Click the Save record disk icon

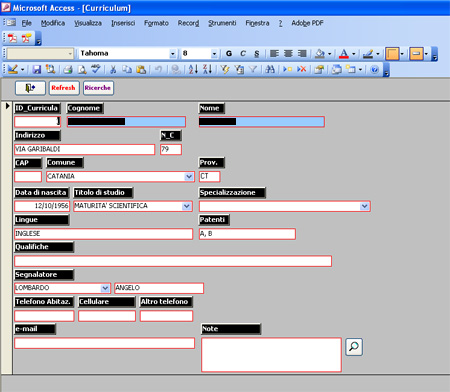tap(37, 69)
